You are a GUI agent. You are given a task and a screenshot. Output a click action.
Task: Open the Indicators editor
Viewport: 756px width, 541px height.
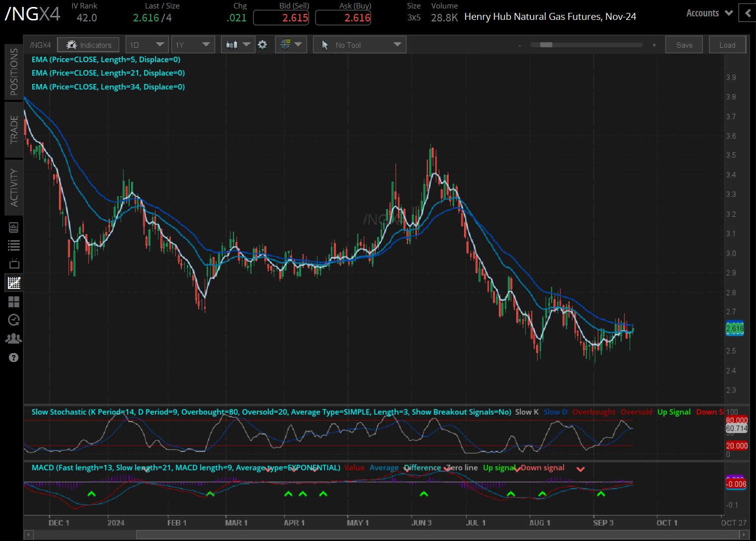[x=88, y=44]
